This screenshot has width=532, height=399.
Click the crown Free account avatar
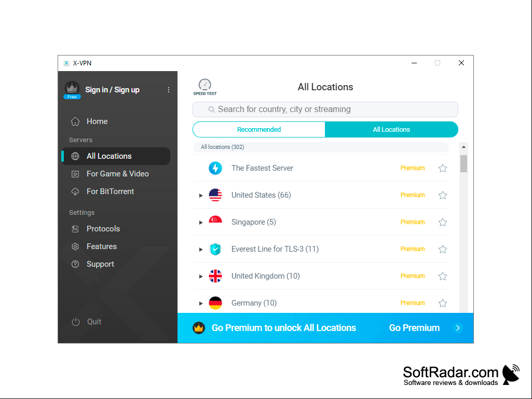click(x=72, y=90)
